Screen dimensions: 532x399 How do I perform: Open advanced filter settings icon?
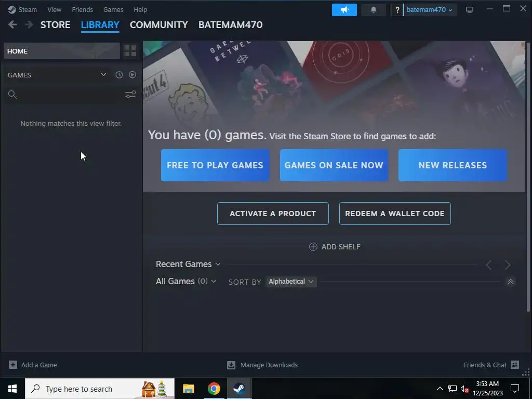[x=130, y=95]
